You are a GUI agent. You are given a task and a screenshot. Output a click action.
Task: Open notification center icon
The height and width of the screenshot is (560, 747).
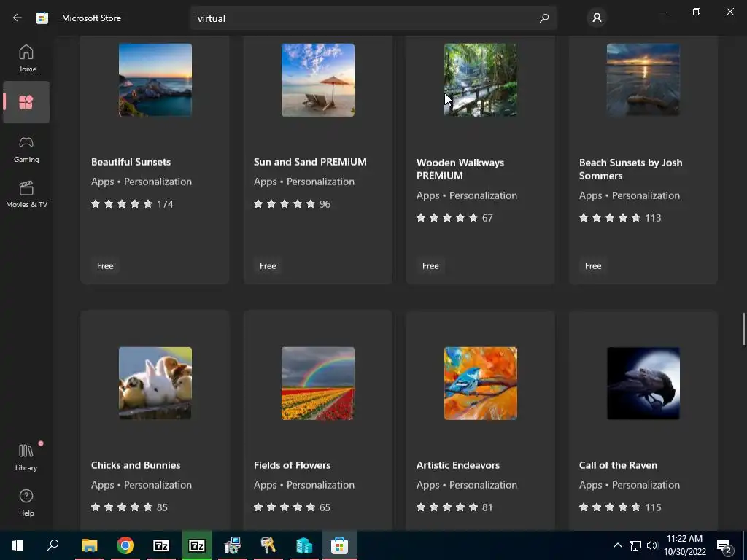(724, 545)
